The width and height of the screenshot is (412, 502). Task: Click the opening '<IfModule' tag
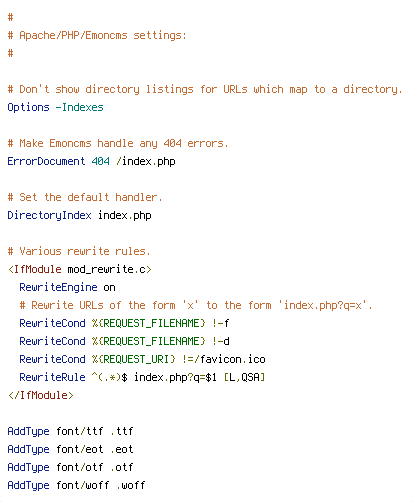point(35,269)
